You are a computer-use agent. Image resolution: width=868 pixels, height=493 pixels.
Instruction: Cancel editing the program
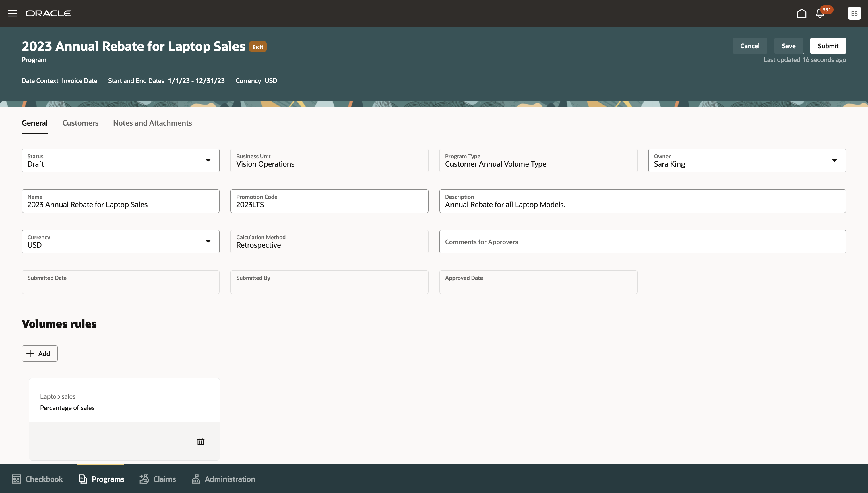(749, 46)
